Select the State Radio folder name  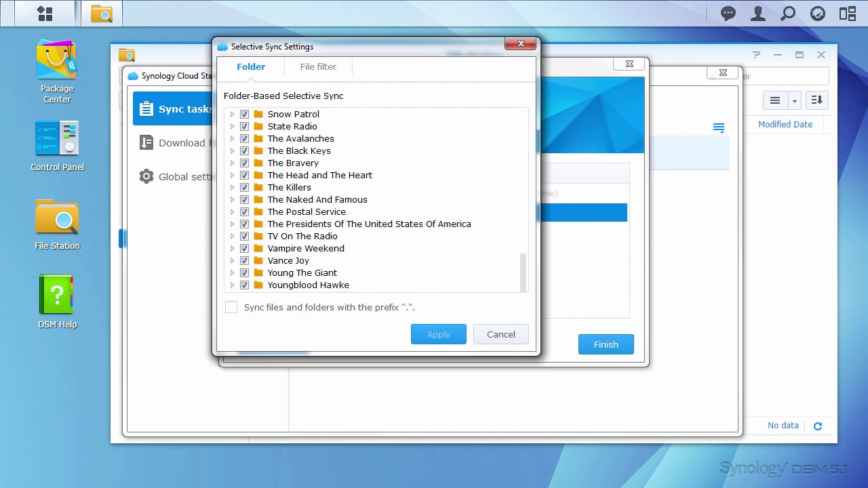tap(292, 126)
